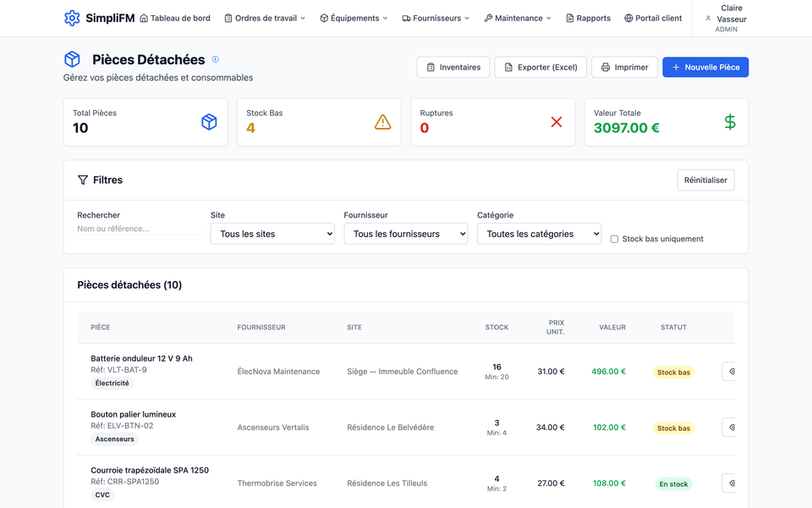
Task: Expand the Fournisseurs nav menu
Action: click(436, 18)
